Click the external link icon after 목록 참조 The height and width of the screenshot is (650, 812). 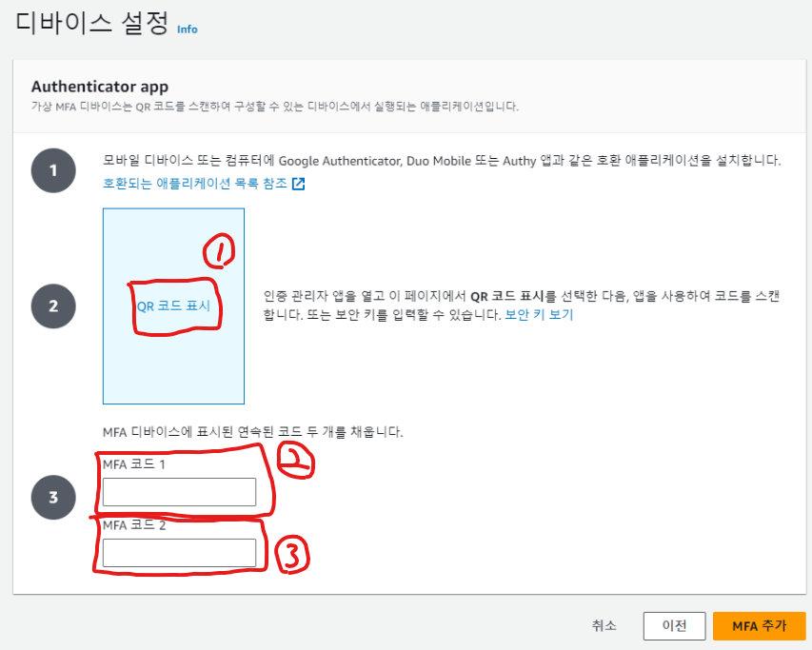click(x=298, y=184)
